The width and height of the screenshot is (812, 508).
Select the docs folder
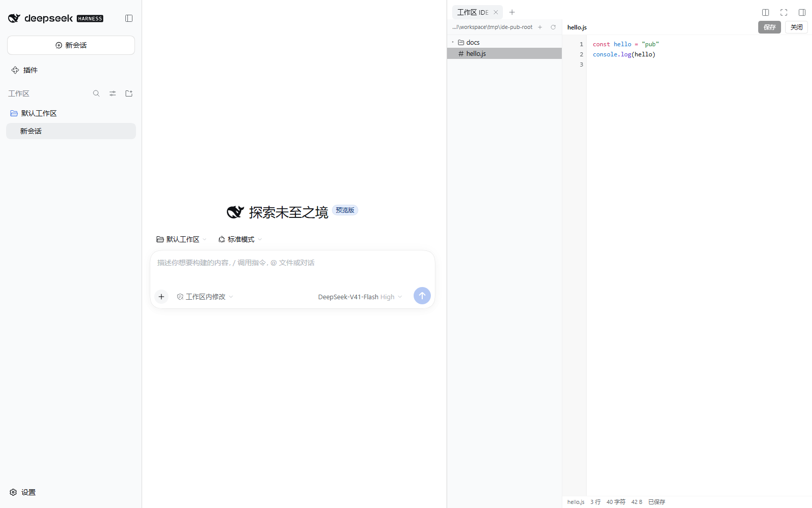504,42
